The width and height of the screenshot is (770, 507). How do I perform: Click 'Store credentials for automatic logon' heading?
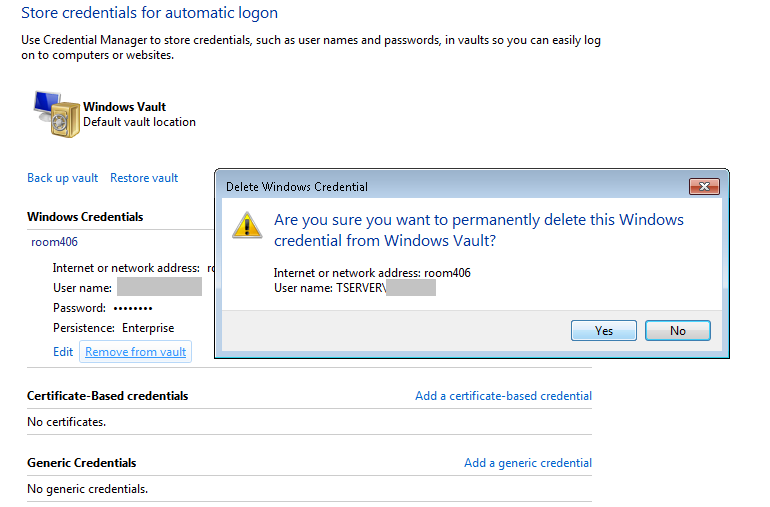[x=149, y=13]
